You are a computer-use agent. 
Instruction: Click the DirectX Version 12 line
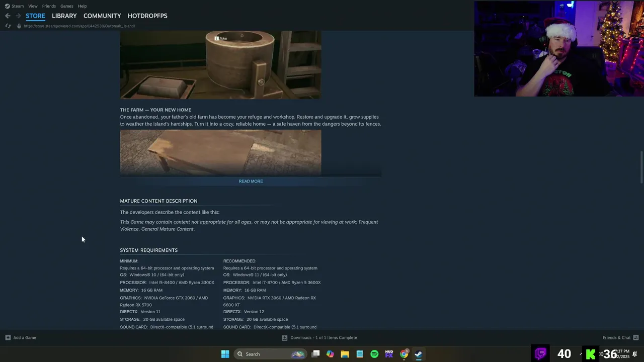244,312
